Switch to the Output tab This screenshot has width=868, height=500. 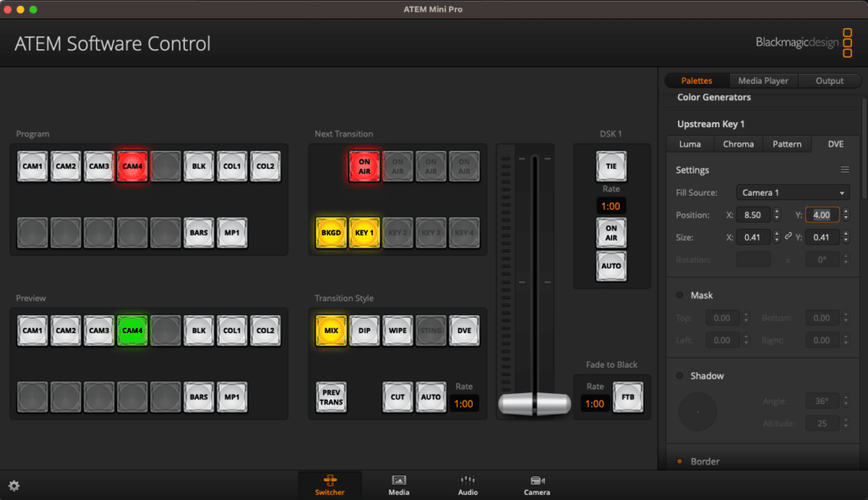click(x=829, y=81)
